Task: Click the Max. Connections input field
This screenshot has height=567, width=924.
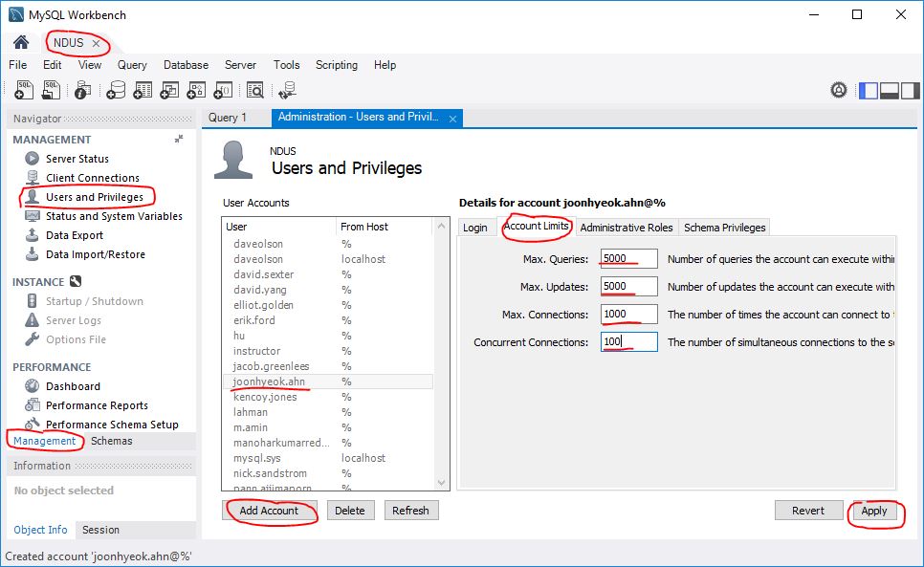Action: click(628, 315)
